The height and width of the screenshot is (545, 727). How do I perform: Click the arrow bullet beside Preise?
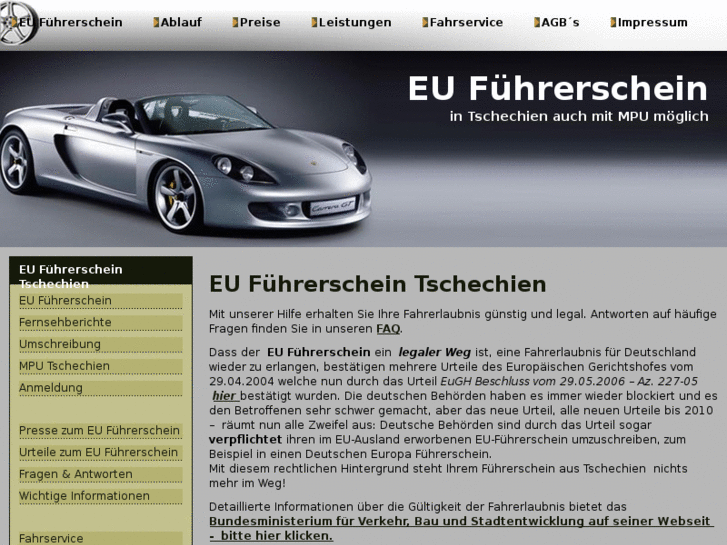(235, 22)
